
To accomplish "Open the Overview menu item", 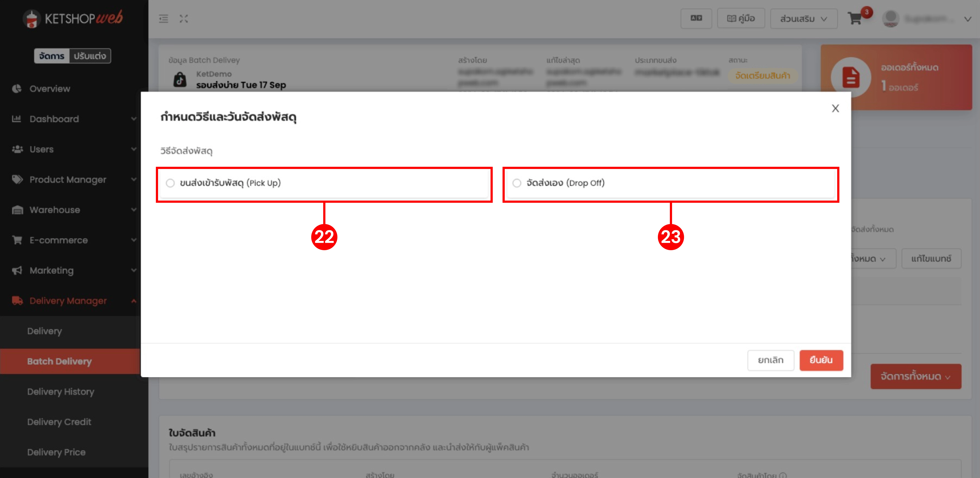I will coord(50,89).
